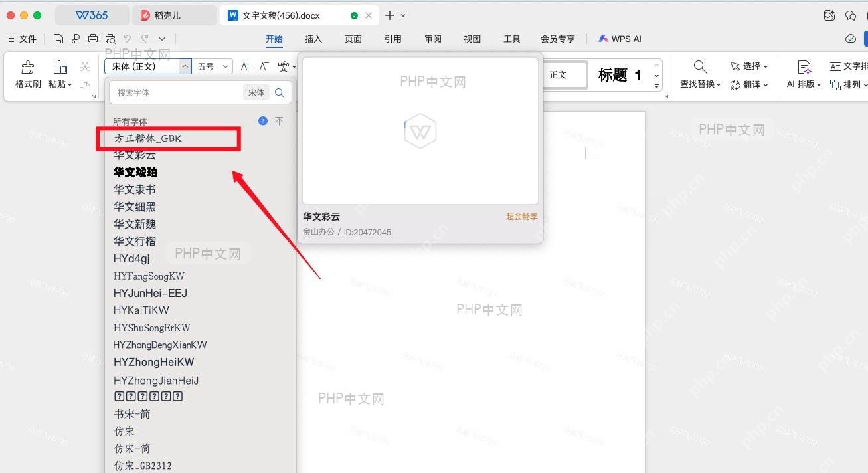Click the Print icon in quick access bar
Viewport: 868px width, 473px height.
(x=93, y=39)
